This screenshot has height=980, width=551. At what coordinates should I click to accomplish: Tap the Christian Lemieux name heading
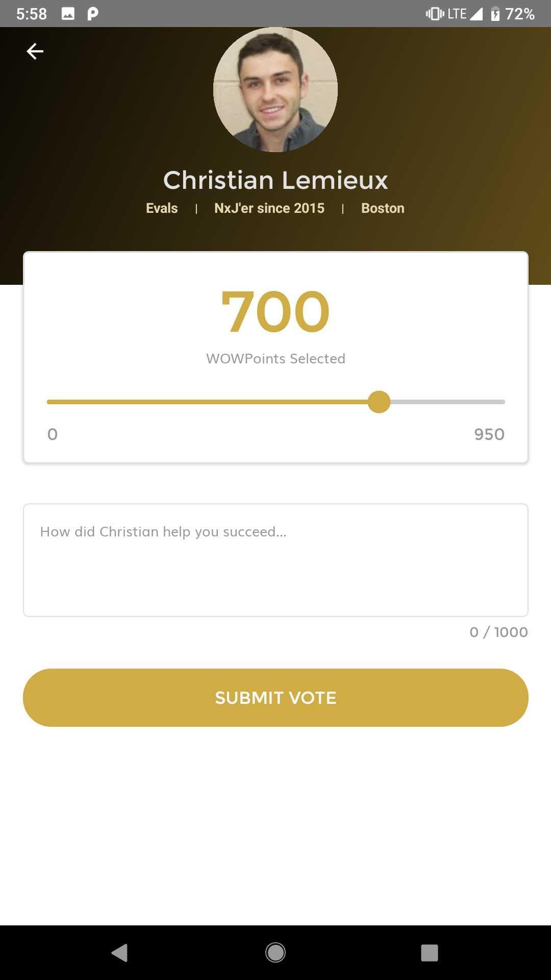[x=275, y=180]
